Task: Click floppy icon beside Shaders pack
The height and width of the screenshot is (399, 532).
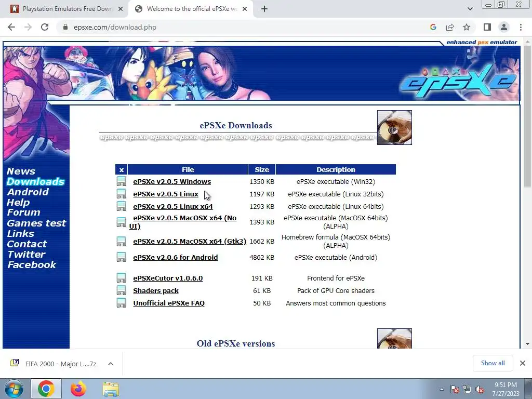Action: [x=121, y=290]
